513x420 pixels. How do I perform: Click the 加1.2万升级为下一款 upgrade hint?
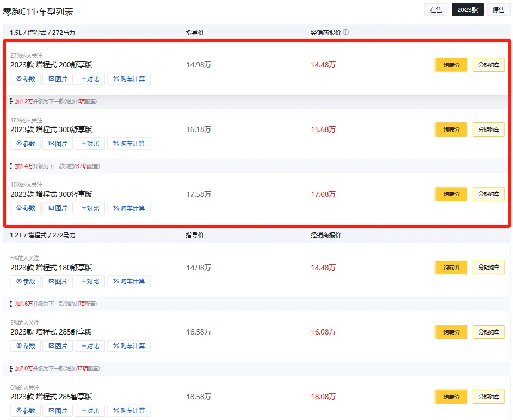pyautogui.click(x=53, y=101)
